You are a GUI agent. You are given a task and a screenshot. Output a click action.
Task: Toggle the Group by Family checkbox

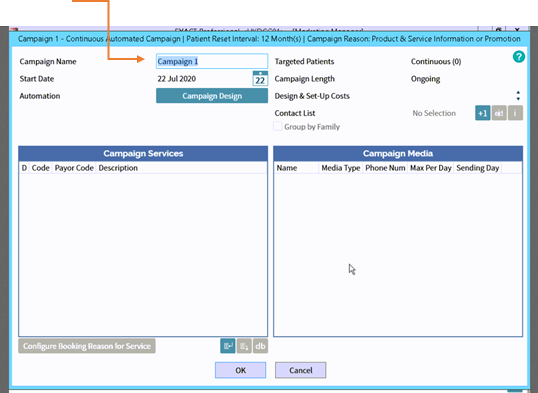pos(278,127)
